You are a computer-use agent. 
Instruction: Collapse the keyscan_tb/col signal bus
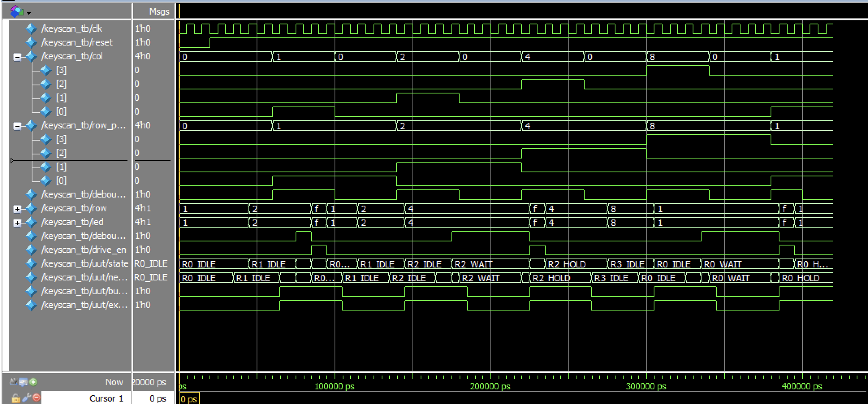(x=17, y=57)
